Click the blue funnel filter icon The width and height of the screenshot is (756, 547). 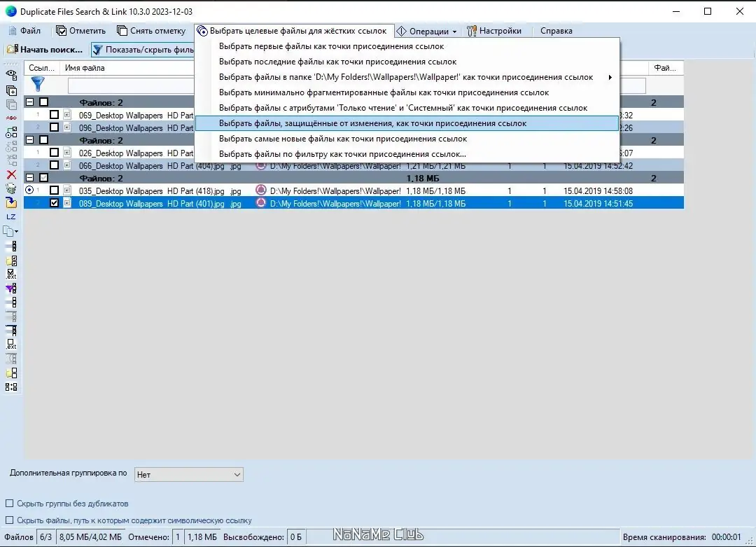coord(38,85)
